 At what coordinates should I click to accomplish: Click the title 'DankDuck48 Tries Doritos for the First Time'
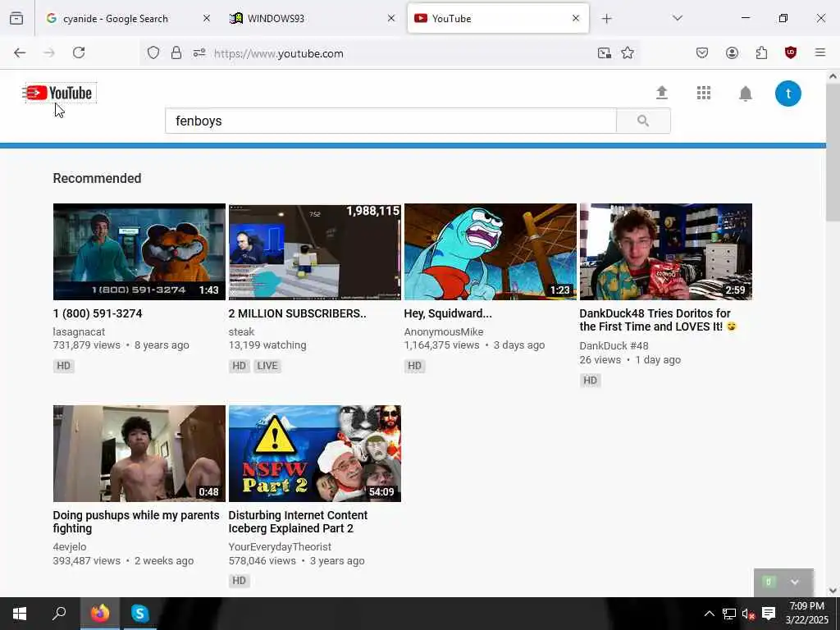(658, 320)
